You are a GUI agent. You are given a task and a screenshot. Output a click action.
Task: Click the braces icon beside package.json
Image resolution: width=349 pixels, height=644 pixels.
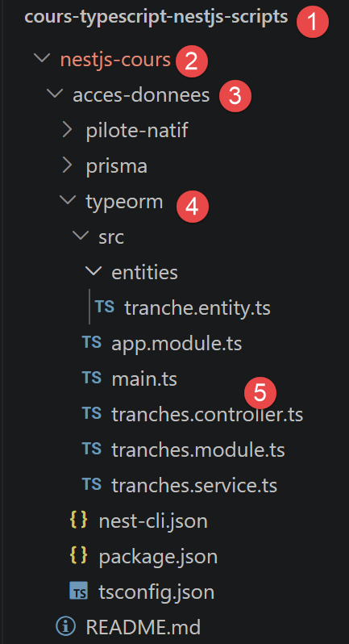coord(79,556)
